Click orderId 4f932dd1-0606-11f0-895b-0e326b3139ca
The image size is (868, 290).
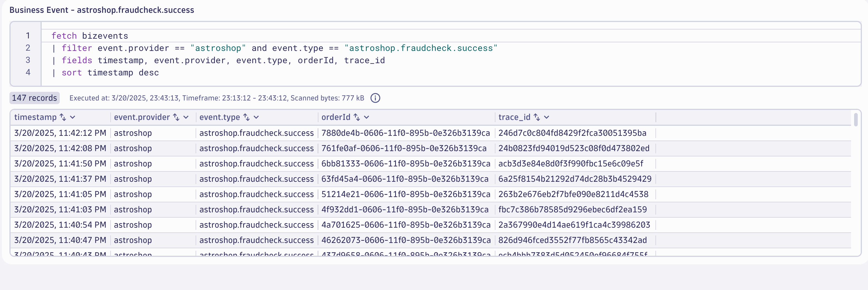[x=405, y=209]
